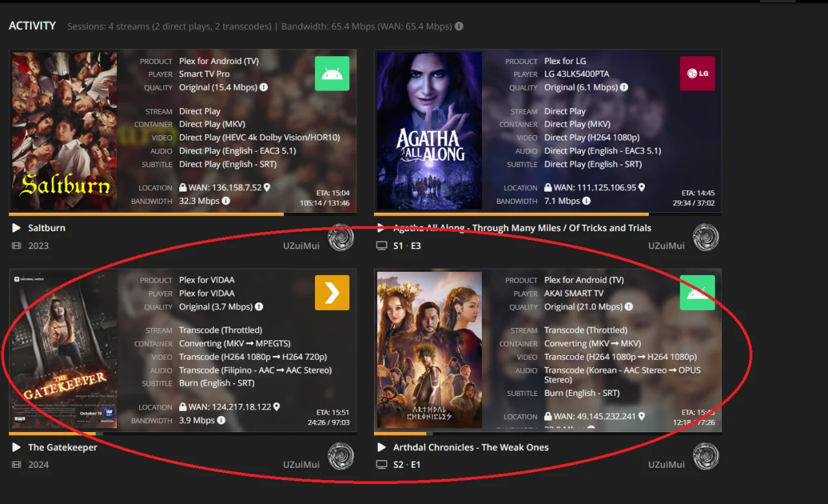828x504 pixels.
Task: Click the Gatekeeper time 24:26 / 97:03
Action: [x=329, y=422]
